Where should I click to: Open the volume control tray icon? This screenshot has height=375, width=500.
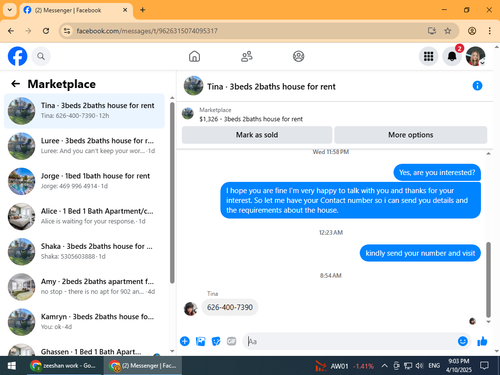tap(419, 366)
